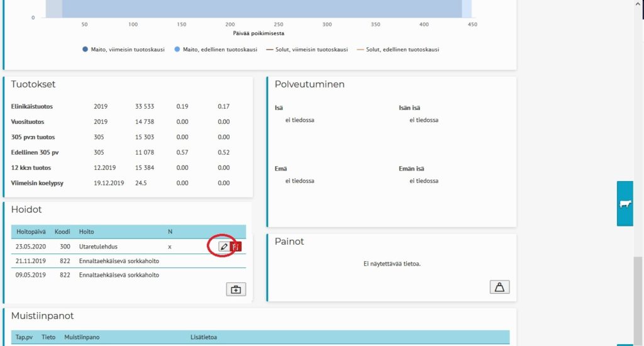Viewport: 644px width, 346px height.
Task: Sort treatments by Hoitopäivä column header
Action: 31,232
